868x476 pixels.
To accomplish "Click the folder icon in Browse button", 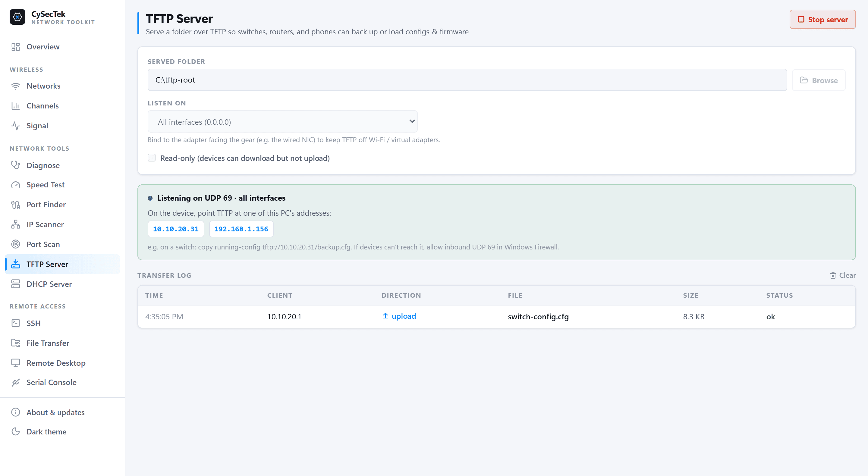I will (804, 80).
